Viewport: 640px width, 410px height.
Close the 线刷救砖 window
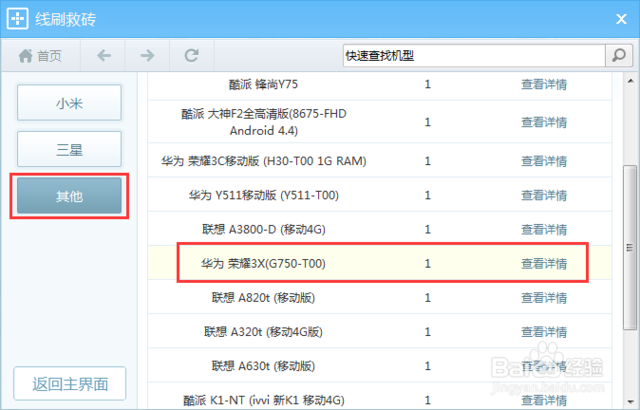[x=621, y=19]
